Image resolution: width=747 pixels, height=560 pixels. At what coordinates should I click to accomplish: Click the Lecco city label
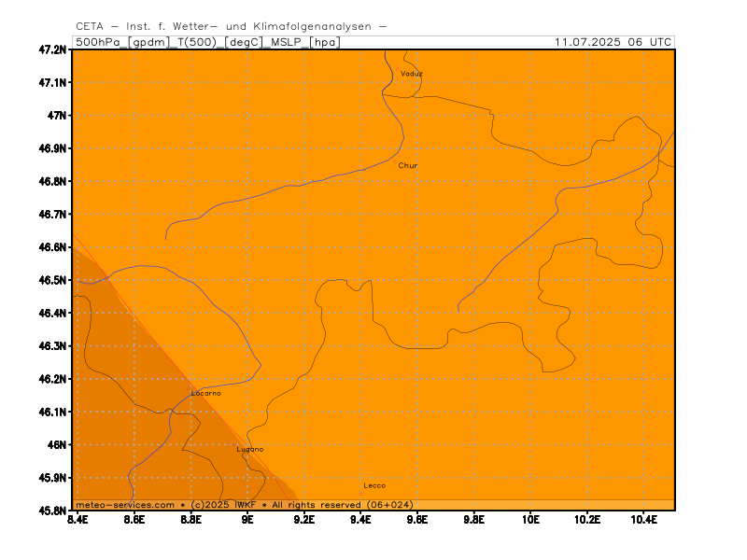point(374,485)
